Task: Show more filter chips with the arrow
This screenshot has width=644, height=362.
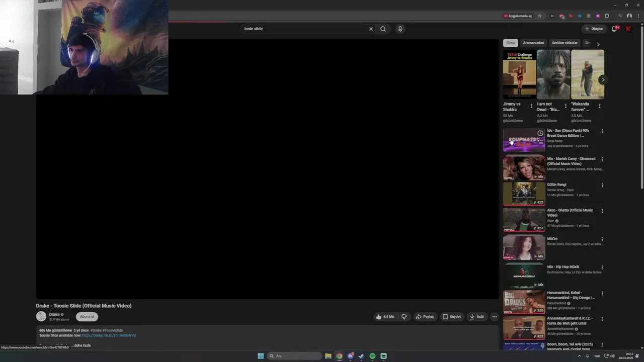Action: coord(598,44)
